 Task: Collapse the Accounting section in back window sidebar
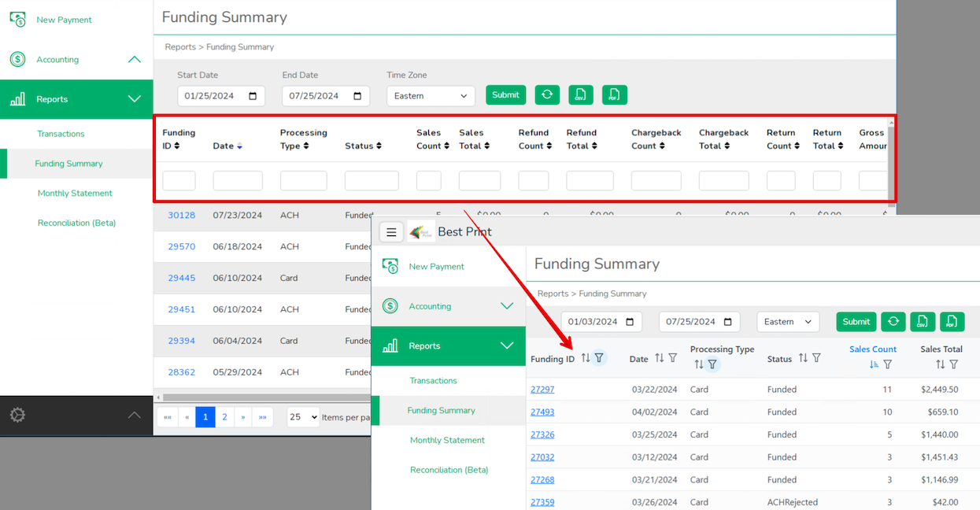[x=135, y=59]
